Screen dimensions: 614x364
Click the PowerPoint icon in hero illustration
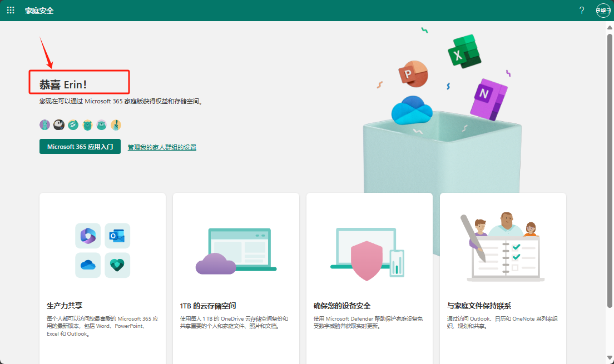pos(413,74)
